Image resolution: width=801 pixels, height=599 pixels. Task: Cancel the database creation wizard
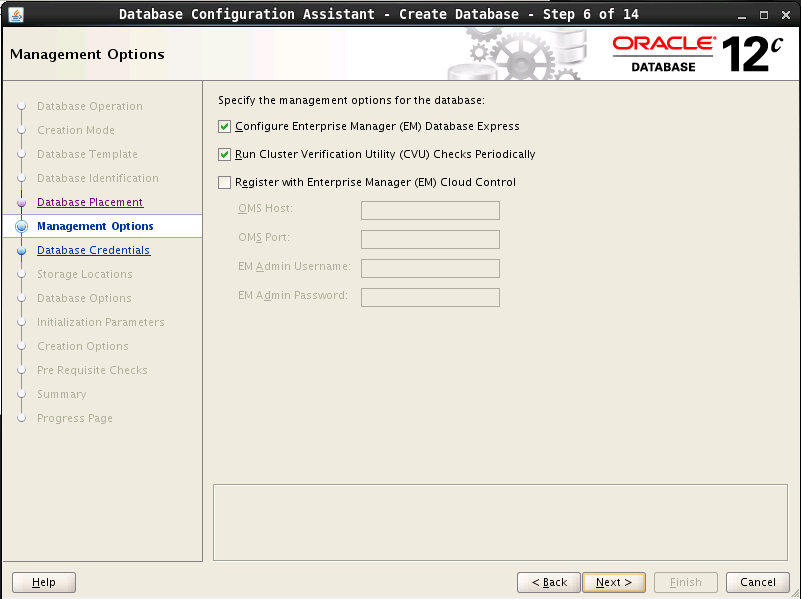pos(757,582)
